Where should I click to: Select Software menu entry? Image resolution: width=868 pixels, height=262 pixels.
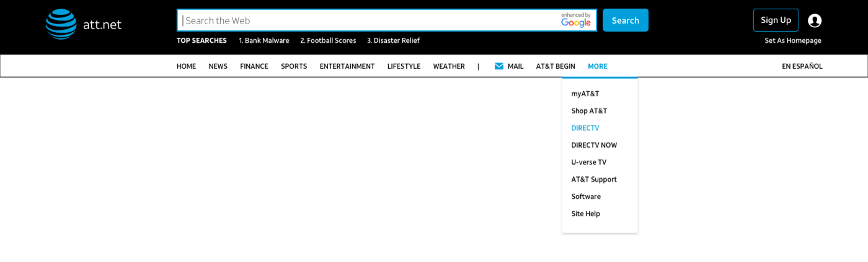pyautogui.click(x=586, y=196)
